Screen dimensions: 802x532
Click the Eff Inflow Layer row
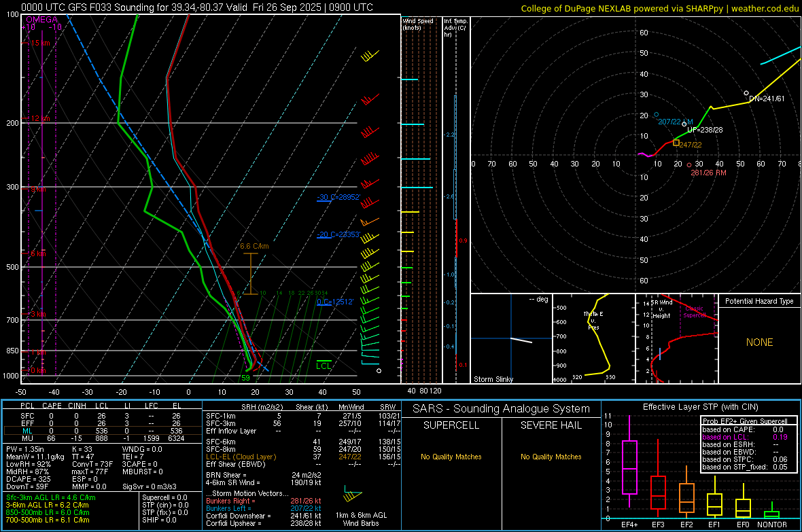click(303, 431)
